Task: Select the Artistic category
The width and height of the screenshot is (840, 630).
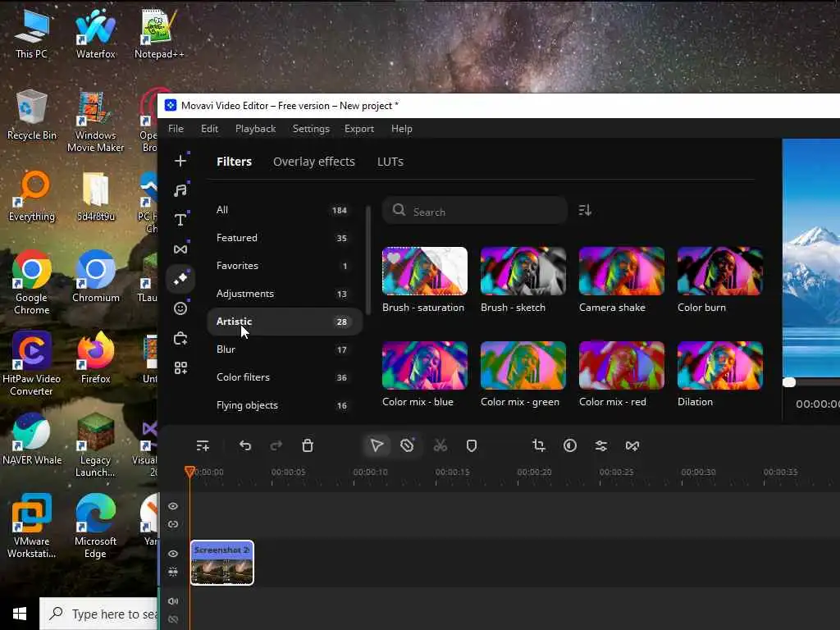Action: pos(284,322)
